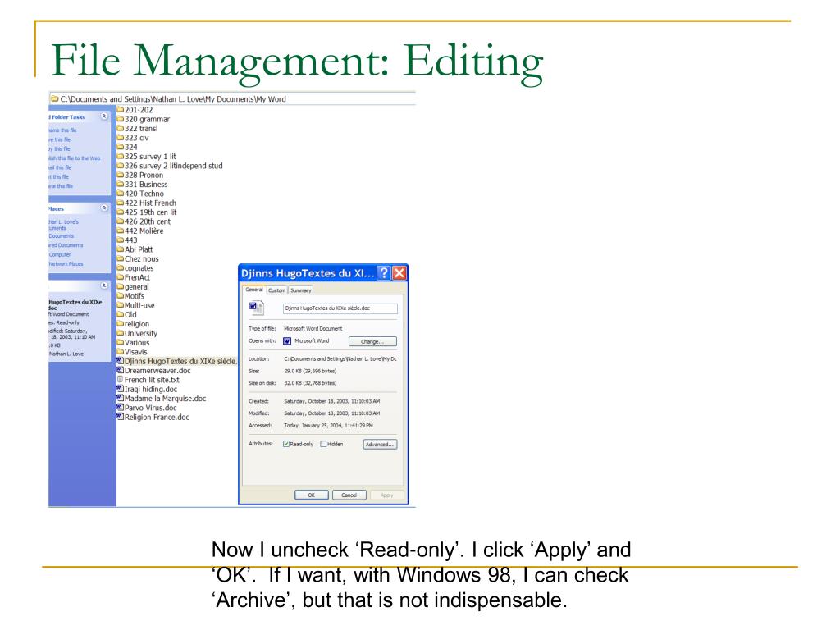Switch to the Custom tab
The height and width of the screenshot is (630, 840).
(x=277, y=290)
